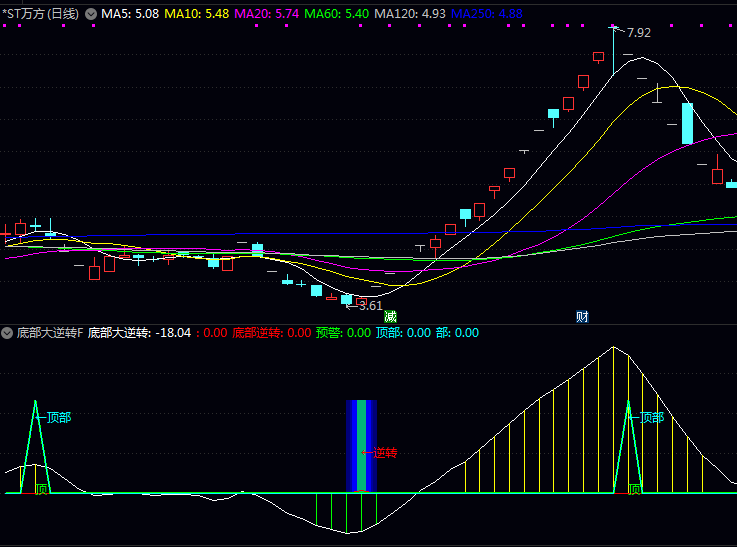
Task: Open the main chart settings dropdown arrow
Action: [92, 14]
